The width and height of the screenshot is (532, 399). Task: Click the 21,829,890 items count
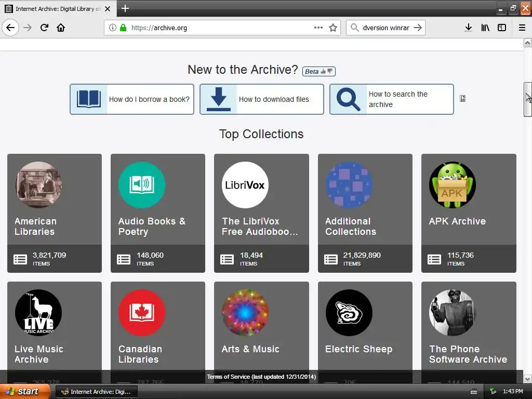coord(362,255)
